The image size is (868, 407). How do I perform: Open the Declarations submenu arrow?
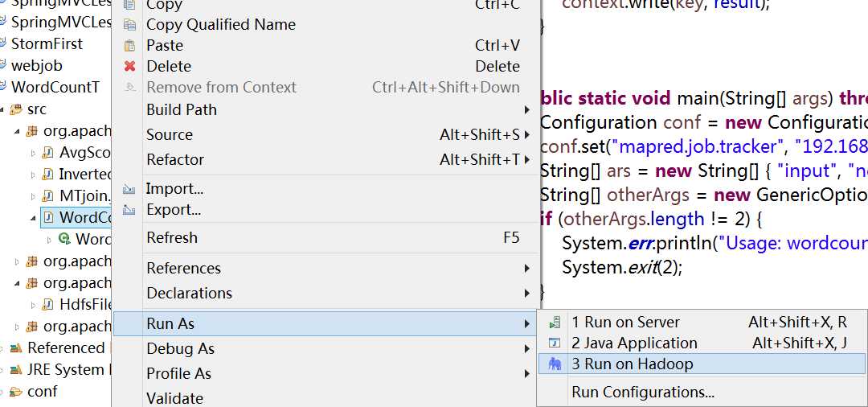tap(527, 293)
